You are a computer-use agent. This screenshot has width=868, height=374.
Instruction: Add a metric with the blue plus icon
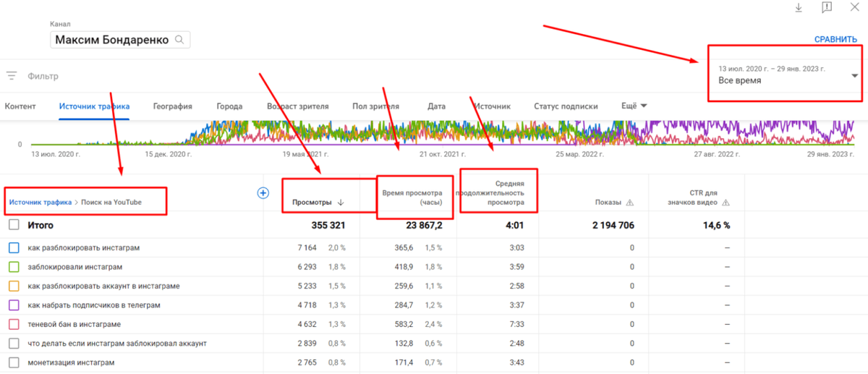(263, 193)
